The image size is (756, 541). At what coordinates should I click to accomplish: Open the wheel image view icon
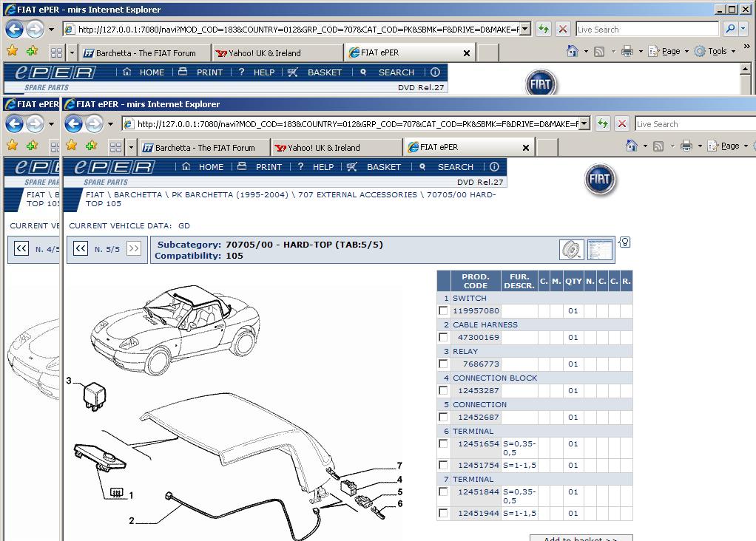click(572, 250)
